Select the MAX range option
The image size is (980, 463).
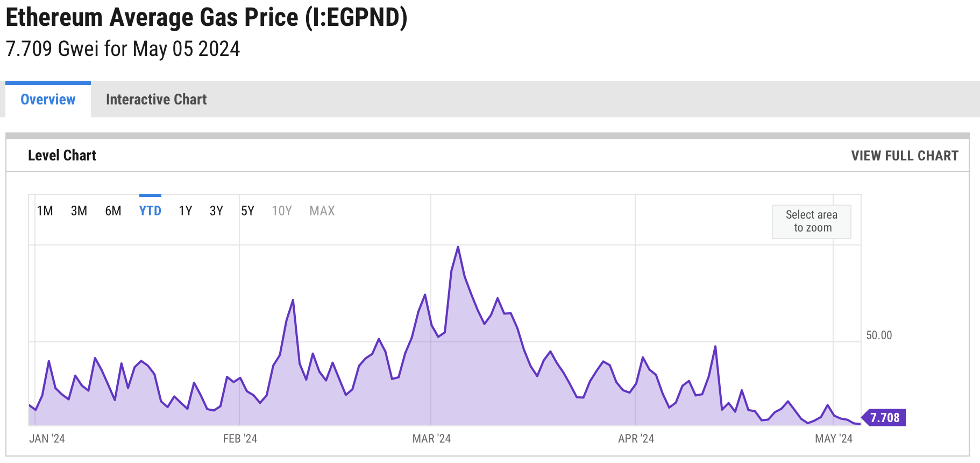pyautogui.click(x=322, y=211)
